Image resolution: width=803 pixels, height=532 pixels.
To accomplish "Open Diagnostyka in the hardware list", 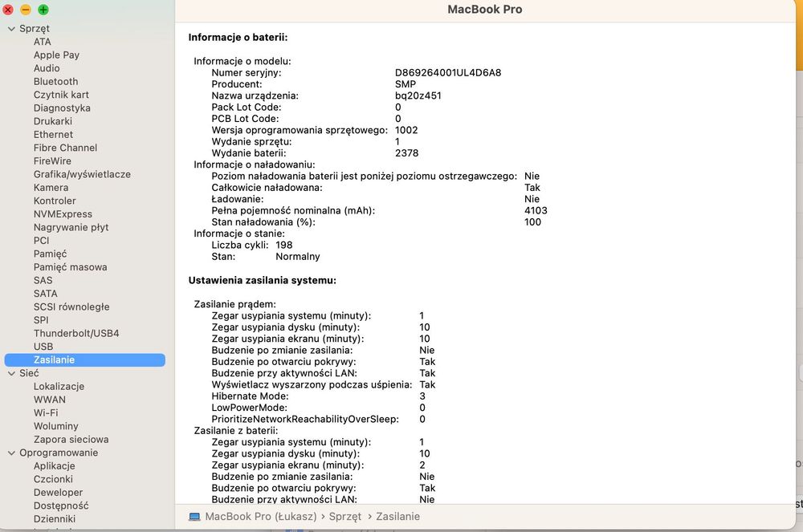I will tap(62, 108).
